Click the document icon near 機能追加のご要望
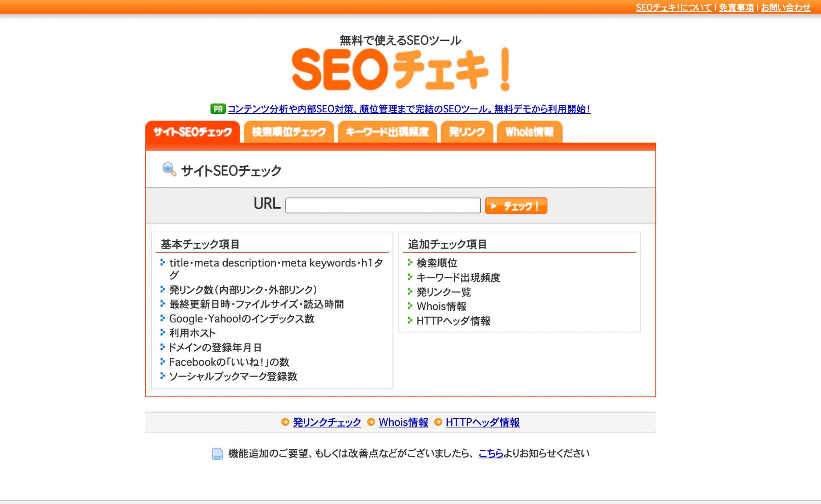Screen dimensions: 821x504 217,454
